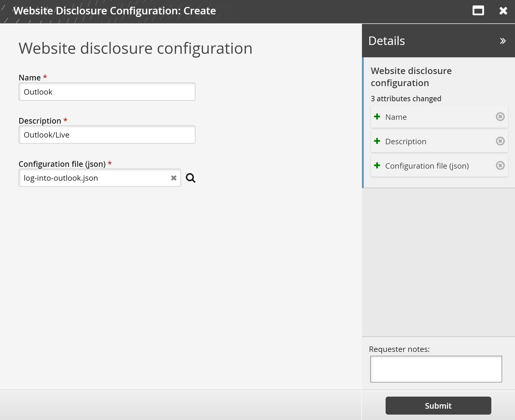Click the 3 attributes changed label

point(406,98)
